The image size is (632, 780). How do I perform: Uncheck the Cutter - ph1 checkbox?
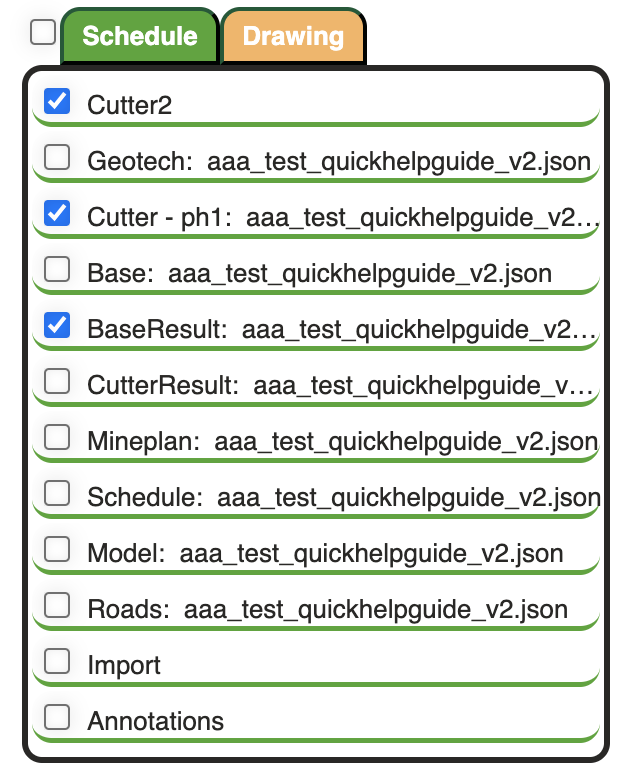(58, 213)
